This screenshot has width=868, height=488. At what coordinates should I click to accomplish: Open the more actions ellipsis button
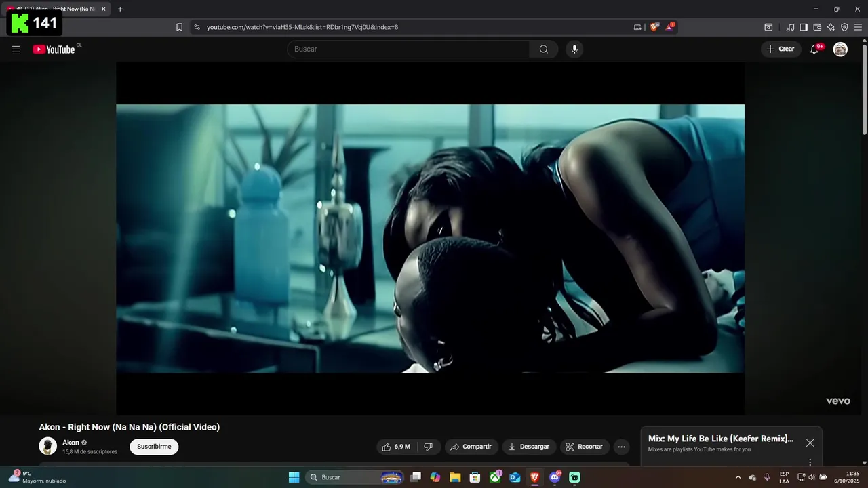point(621,447)
